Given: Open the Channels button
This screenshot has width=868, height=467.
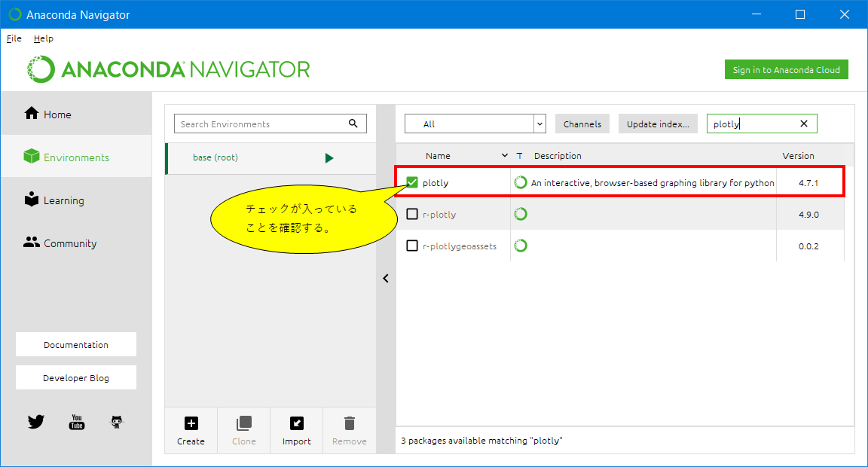Looking at the screenshot, I should [x=582, y=124].
